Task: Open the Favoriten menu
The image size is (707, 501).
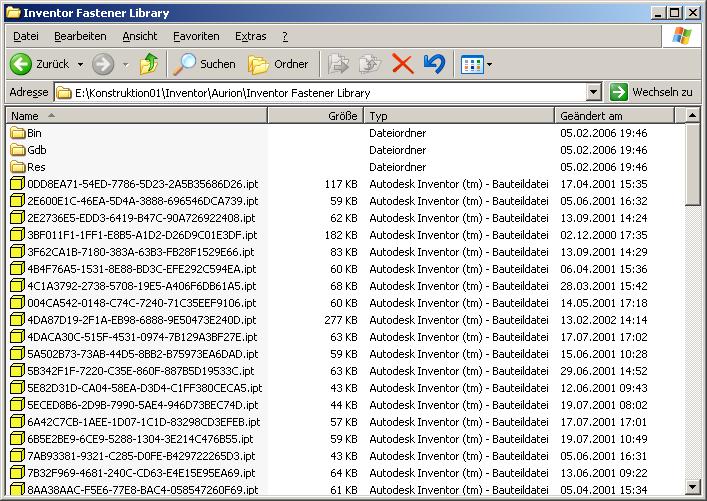Action: click(196, 36)
